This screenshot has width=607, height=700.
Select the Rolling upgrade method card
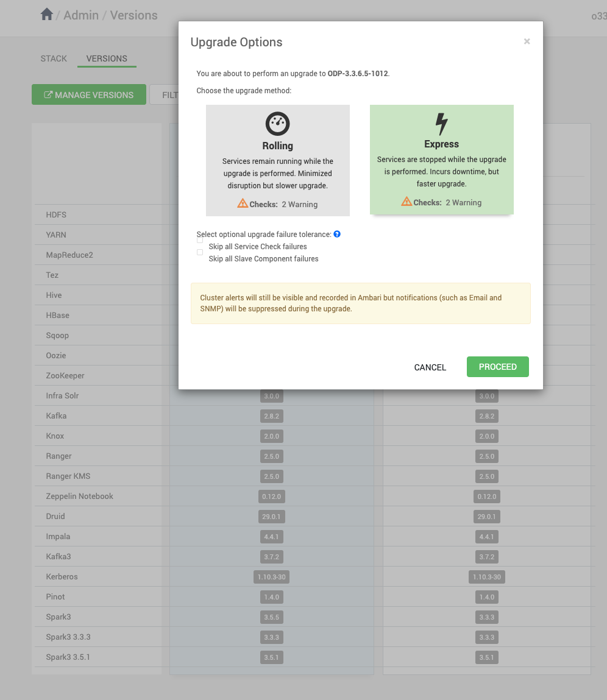click(278, 160)
